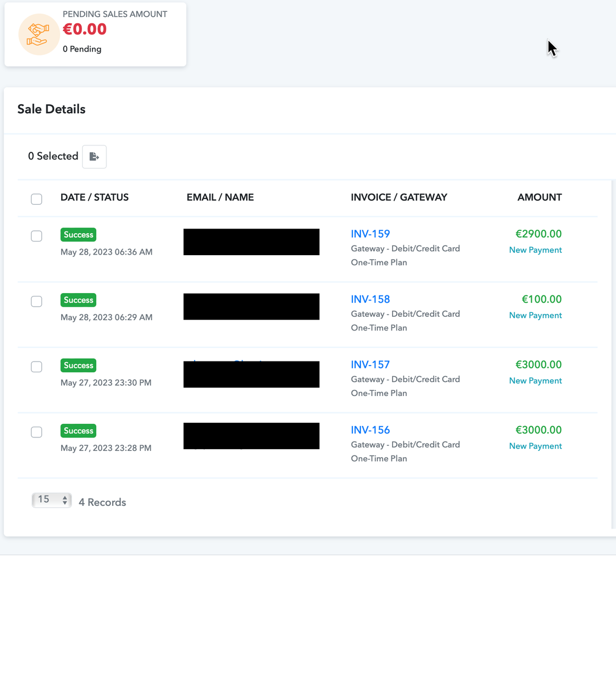
Task: Toggle the select-all checkbox in table header
Action: [37, 199]
